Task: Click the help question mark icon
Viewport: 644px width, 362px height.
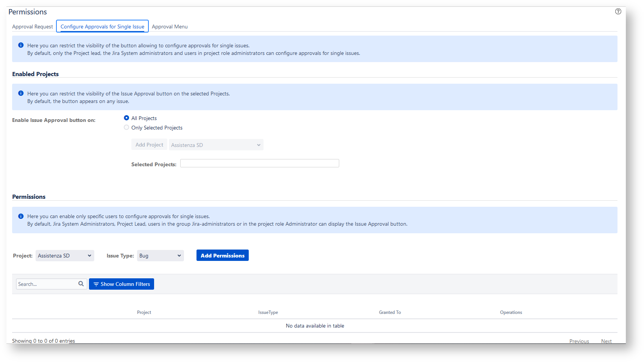Action: pyautogui.click(x=618, y=11)
